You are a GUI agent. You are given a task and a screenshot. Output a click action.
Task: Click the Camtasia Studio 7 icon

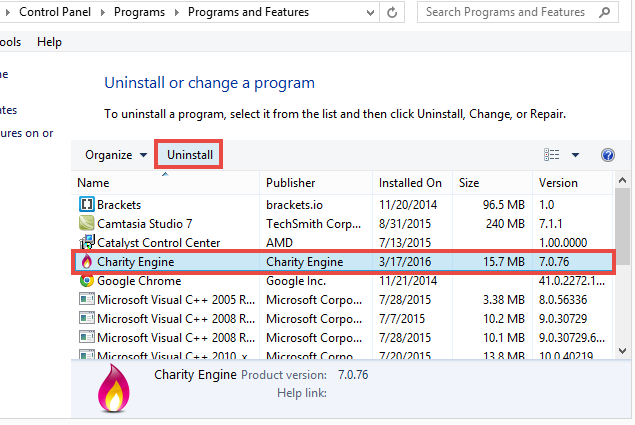86,223
